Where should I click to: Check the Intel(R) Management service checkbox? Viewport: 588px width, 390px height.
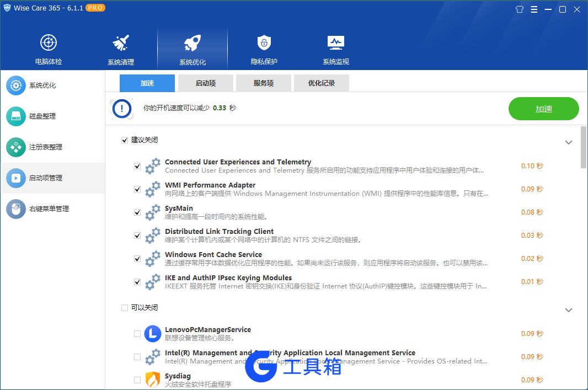(137, 357)
